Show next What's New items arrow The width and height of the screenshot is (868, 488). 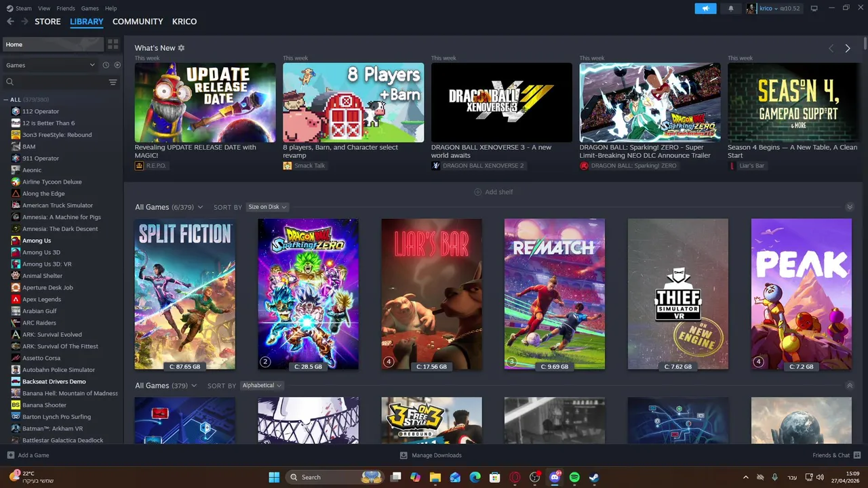pos(848,48)
